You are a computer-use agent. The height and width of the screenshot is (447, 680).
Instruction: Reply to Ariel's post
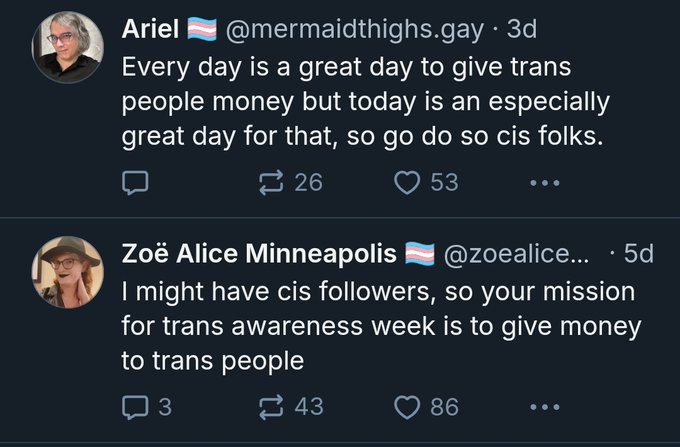135,183
